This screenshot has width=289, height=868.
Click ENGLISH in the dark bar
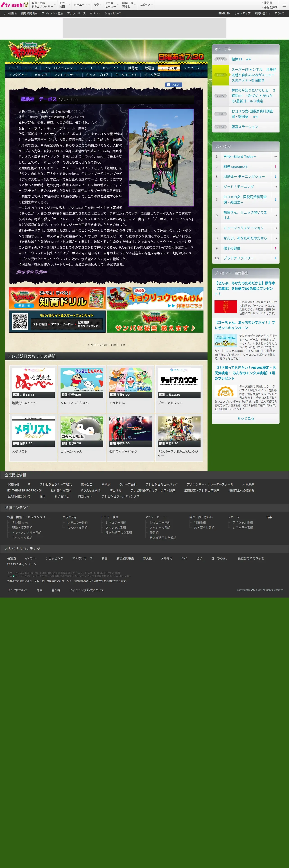click(x=224, y=14)
